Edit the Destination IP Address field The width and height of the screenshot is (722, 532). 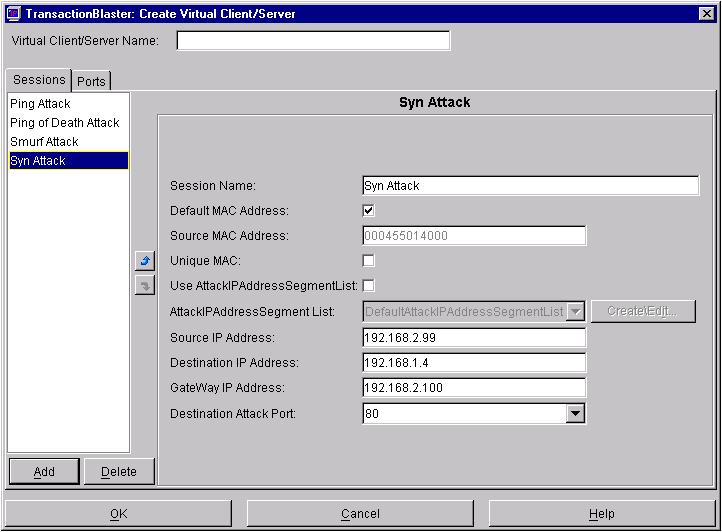click(x=474, y=362)
